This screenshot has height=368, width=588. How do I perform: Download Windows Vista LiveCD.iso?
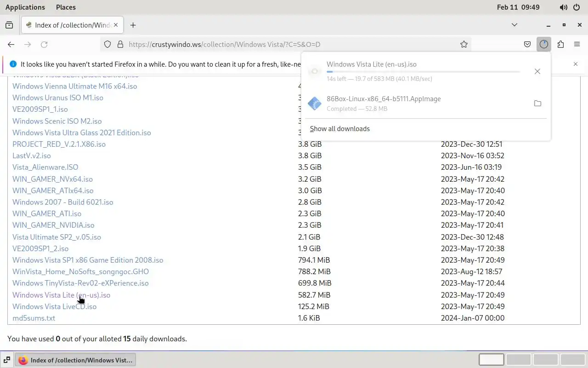coord(54,306)
